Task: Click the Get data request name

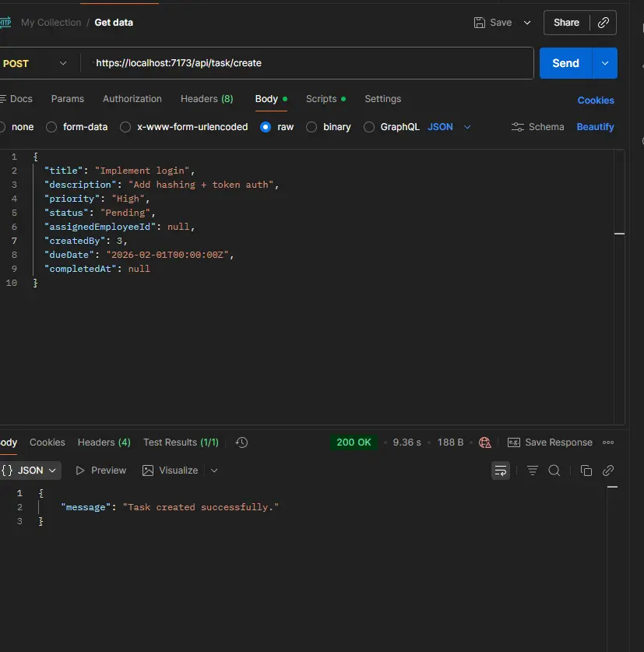Action: pos(114,23)
